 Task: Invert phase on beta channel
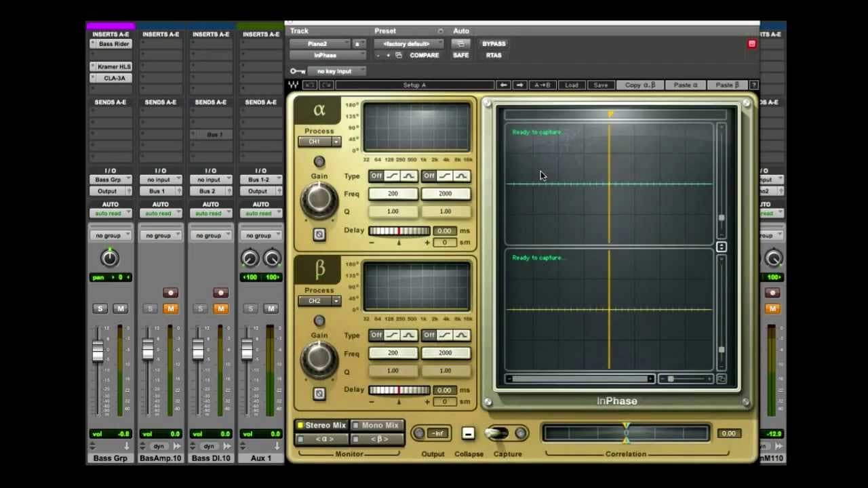pos(319,394)
